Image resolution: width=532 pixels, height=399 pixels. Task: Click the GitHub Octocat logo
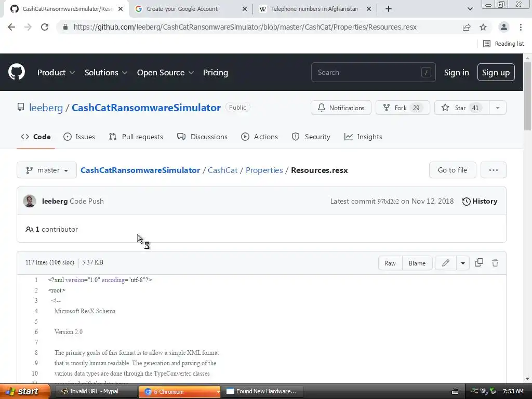pos(16,72)
